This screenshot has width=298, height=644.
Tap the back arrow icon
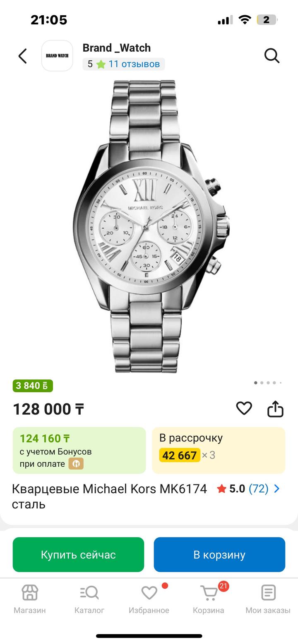tap(23, 56)
